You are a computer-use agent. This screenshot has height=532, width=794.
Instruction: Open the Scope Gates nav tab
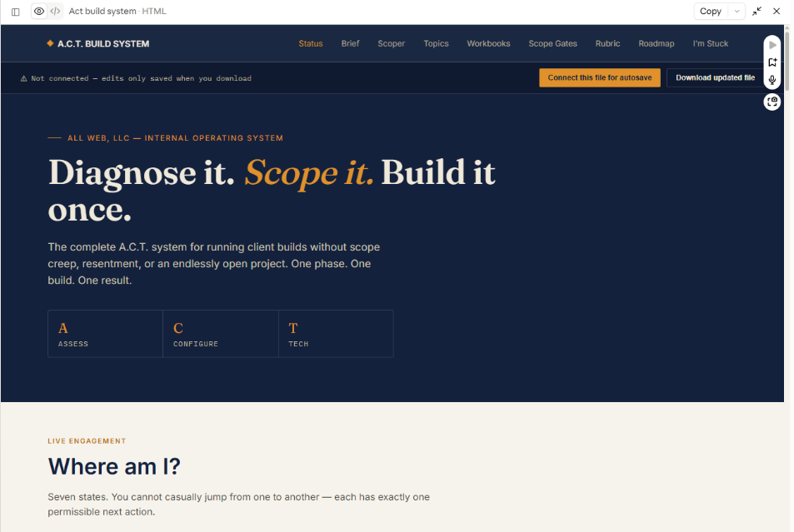(552, 43)
